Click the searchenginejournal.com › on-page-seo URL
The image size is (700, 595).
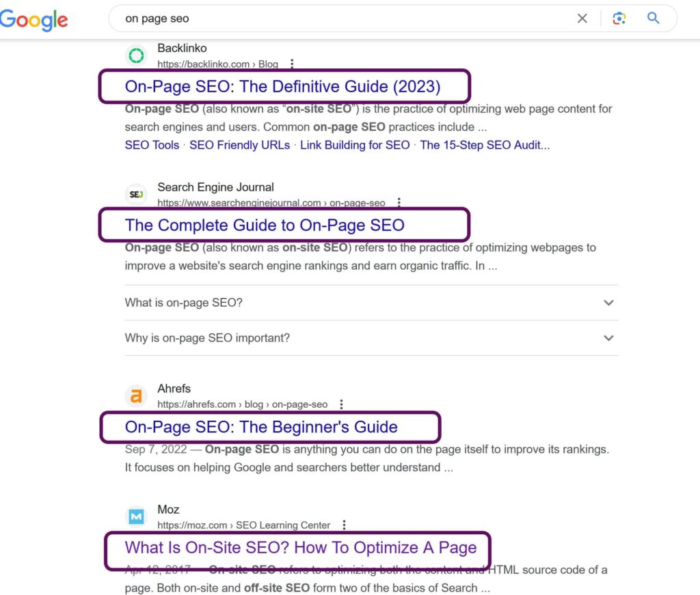[271, 202]
